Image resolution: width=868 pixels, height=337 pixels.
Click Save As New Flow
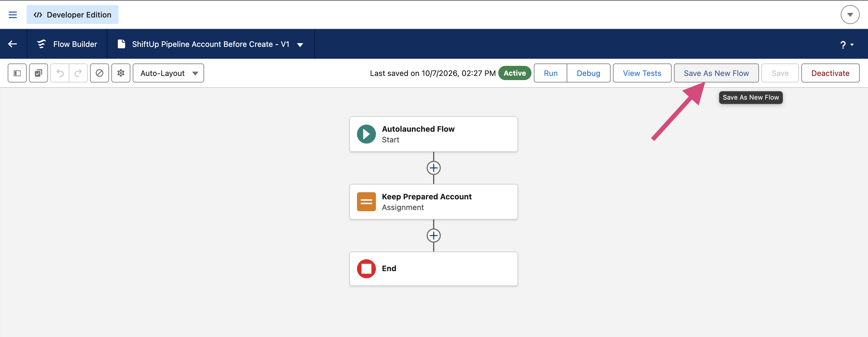(x=716, y=73)
